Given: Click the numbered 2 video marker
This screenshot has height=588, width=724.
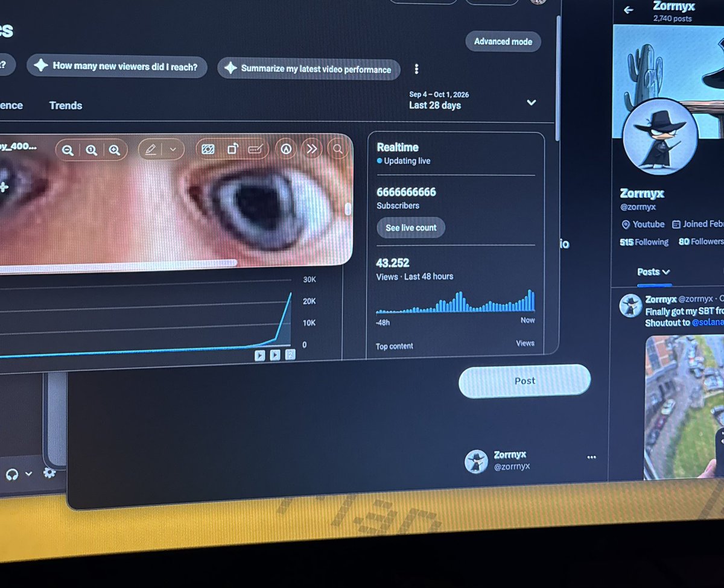Looking at the screenshot, I should 290,355.
